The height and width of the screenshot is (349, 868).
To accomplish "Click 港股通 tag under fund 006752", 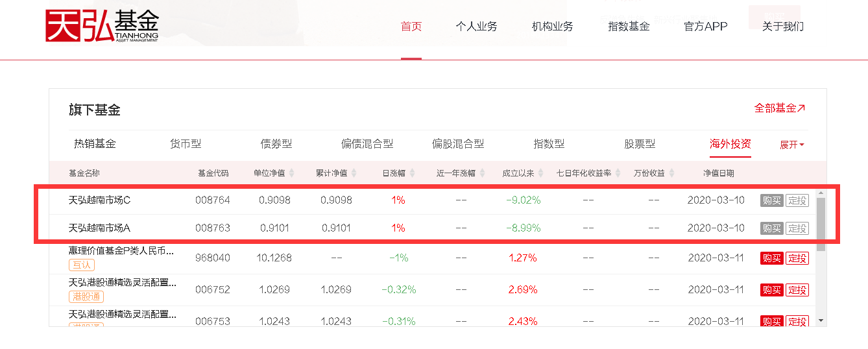I will (x=86, y=296).
